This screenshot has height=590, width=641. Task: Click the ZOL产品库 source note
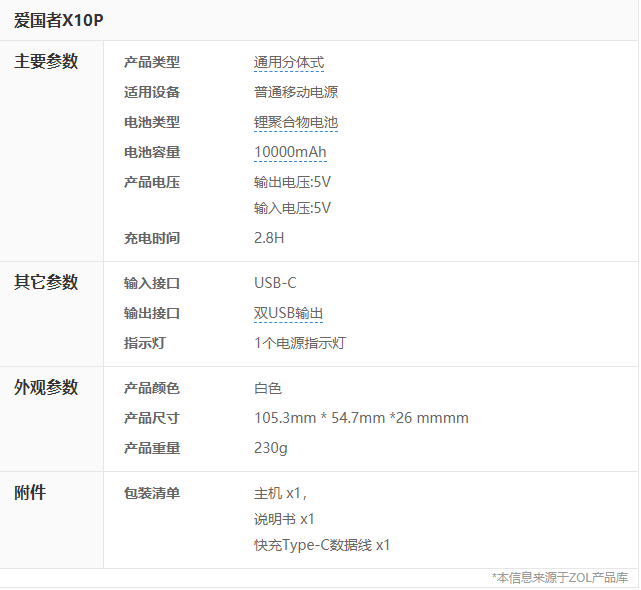562,577
